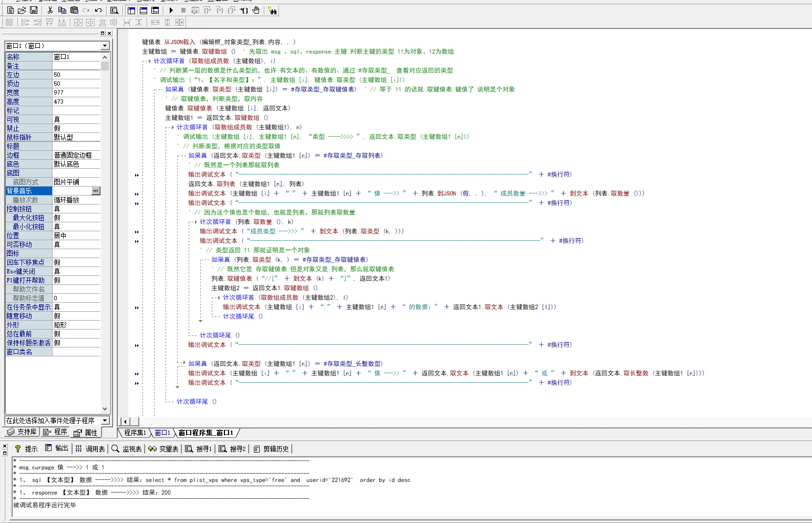Select the 窗口程序集_窗口1 editor tab
Screen dimensions: 812x523
click(206, 433)
